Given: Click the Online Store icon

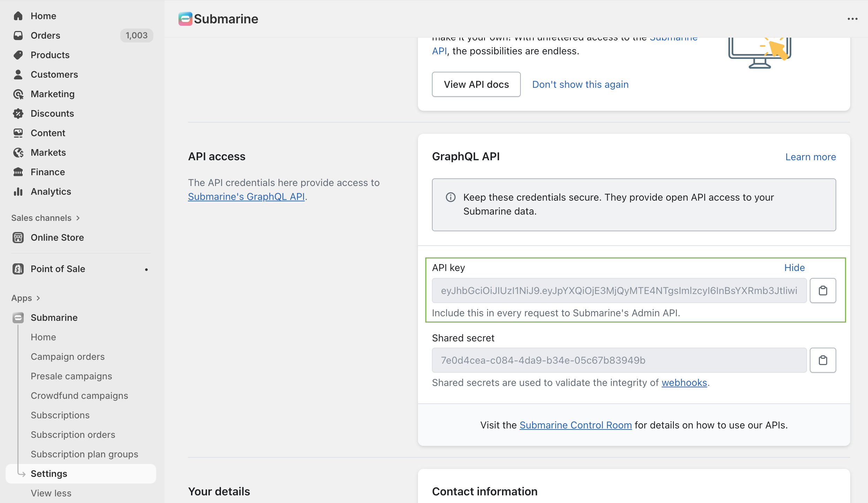Looking at the screenshot, I should click(x=18, y=238).
